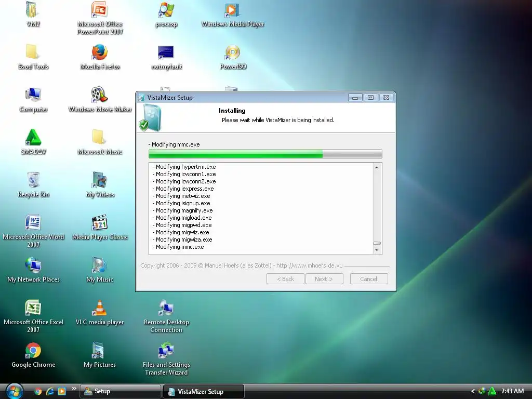Click Cancel in the VistaMizer installer
Image resolution: width=532 pixels, height=399 pixels.
tap(369, 279)
